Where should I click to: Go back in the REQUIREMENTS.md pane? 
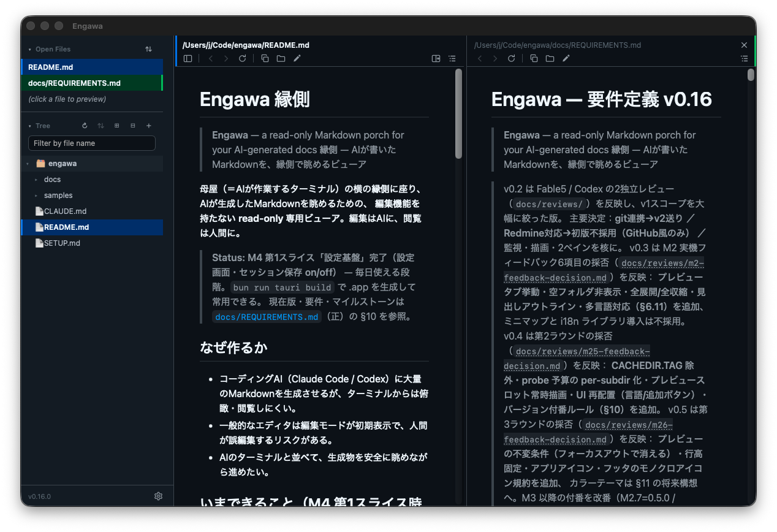pyautogui.click(x=480, y=59)
